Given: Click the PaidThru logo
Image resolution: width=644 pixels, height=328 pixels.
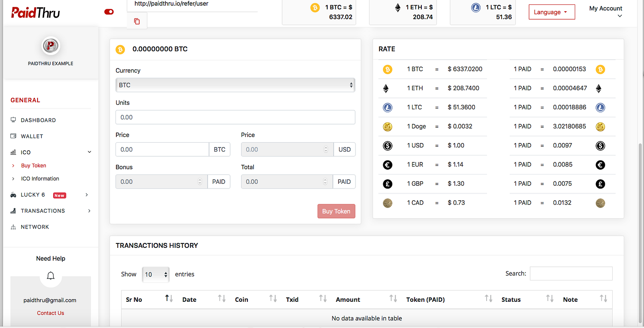Looking at the screenshot, I should [35, 12].
